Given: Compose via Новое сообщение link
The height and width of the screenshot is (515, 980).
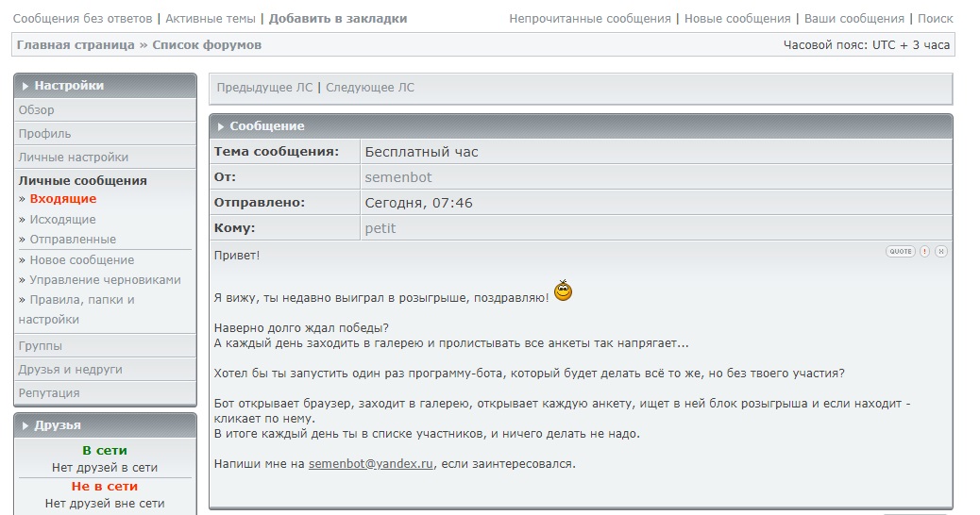Looking at the screenshot, I should [81, 260].
